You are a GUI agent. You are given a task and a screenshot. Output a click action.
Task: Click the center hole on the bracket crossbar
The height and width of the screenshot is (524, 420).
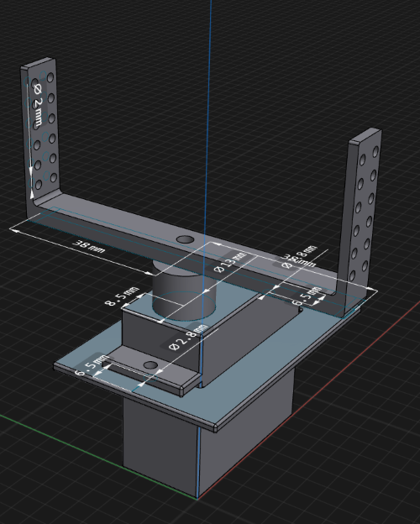click(x=185, y=239)
